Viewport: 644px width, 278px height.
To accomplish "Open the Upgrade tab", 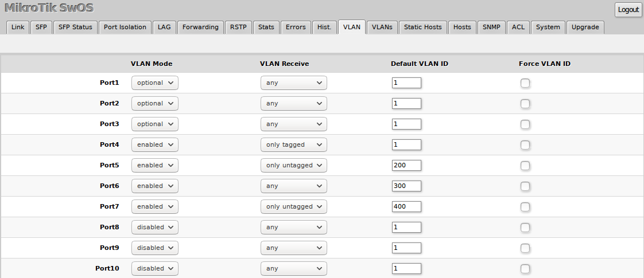I will pos(585,27).
